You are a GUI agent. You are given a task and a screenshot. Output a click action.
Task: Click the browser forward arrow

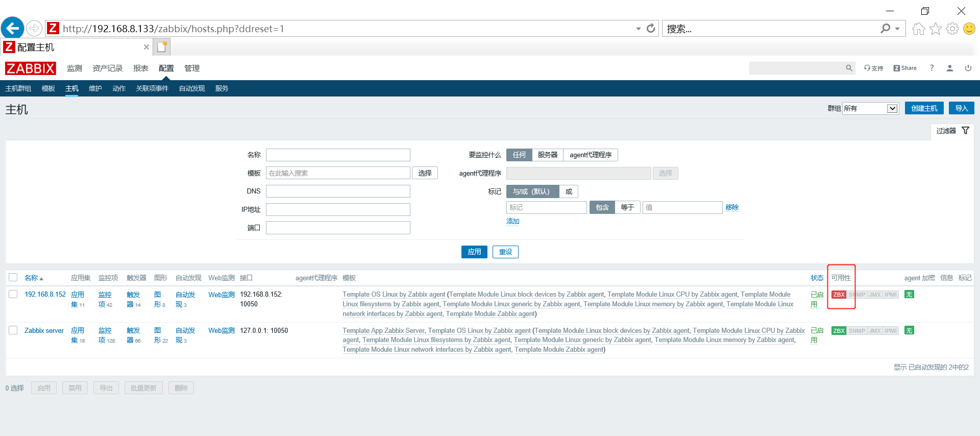(x=34, y=28)
